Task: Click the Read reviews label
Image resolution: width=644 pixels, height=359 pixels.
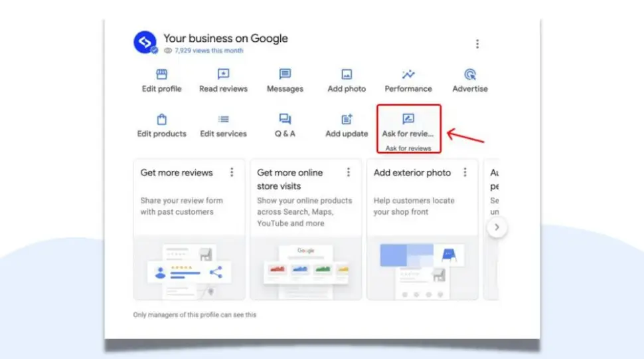Action: tap(224, 89)
